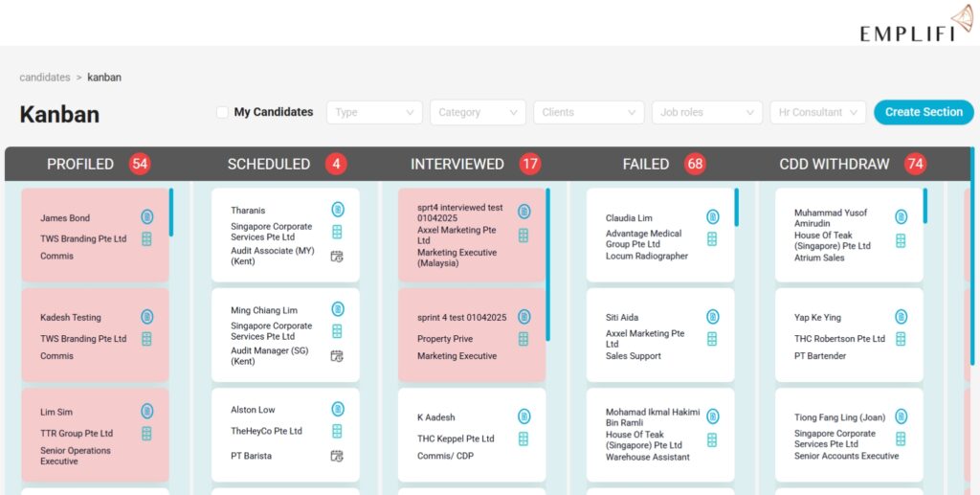980x495 pixels.
Task: Click the Create Section button
Action: tap(924, 112)
